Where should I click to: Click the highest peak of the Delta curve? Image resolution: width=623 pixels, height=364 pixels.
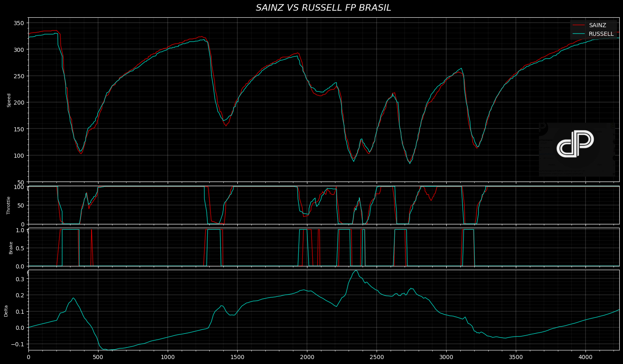pos(356,271)
